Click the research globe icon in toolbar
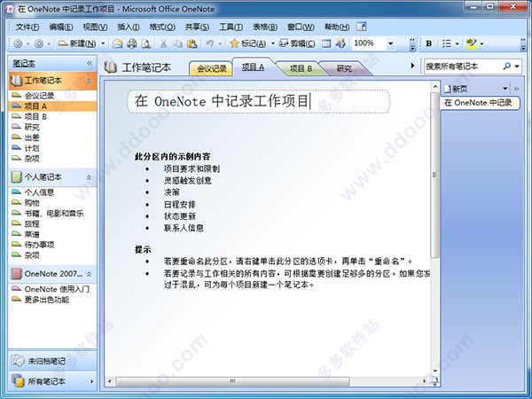 coord(340,43)
